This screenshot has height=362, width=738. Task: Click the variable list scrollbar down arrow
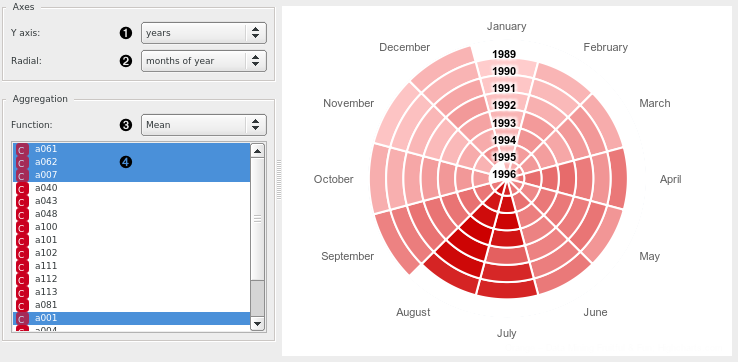(257, 323)
